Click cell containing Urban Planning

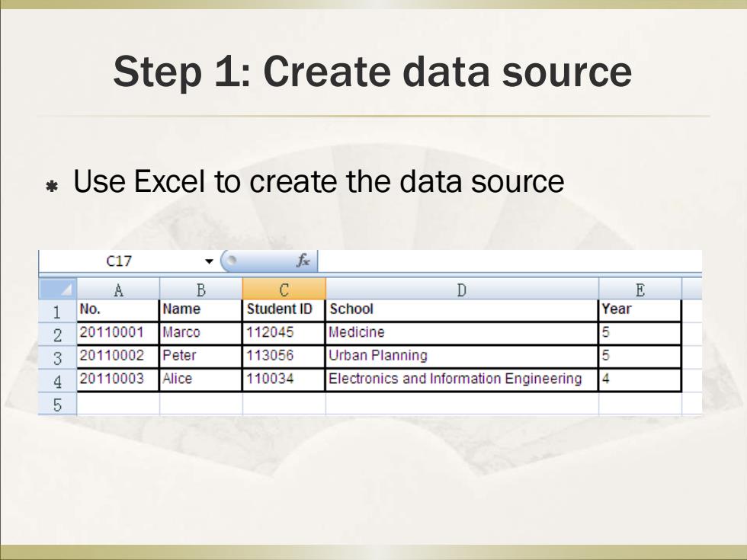(462, 357)
